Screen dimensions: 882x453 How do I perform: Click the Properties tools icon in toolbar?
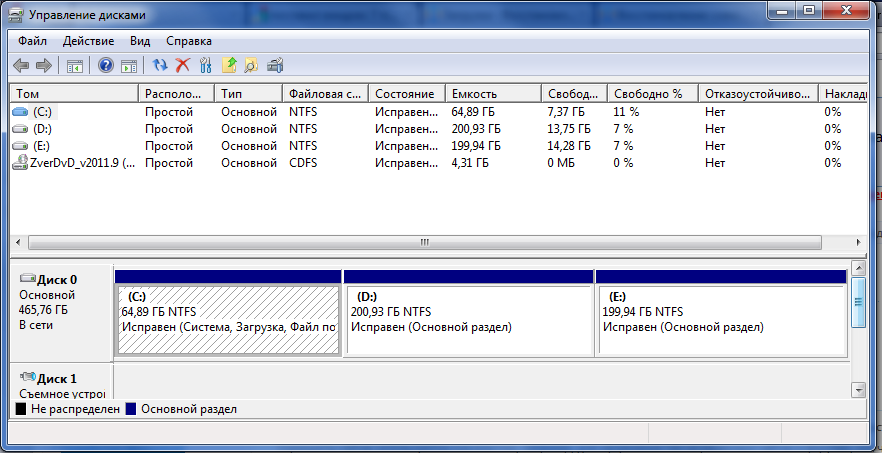[x=205, y=66]
